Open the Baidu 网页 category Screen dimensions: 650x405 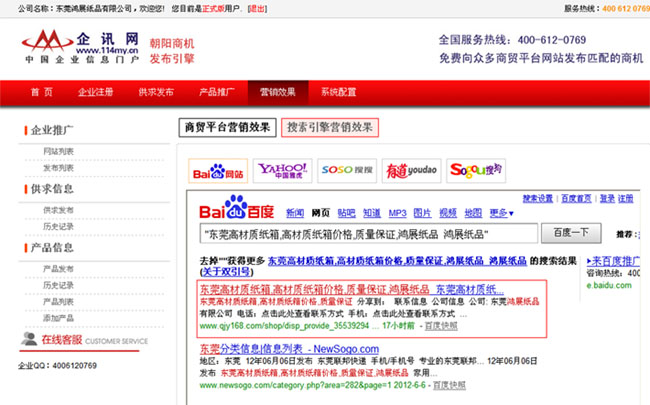pyautogui.click(x=320, y=213)
